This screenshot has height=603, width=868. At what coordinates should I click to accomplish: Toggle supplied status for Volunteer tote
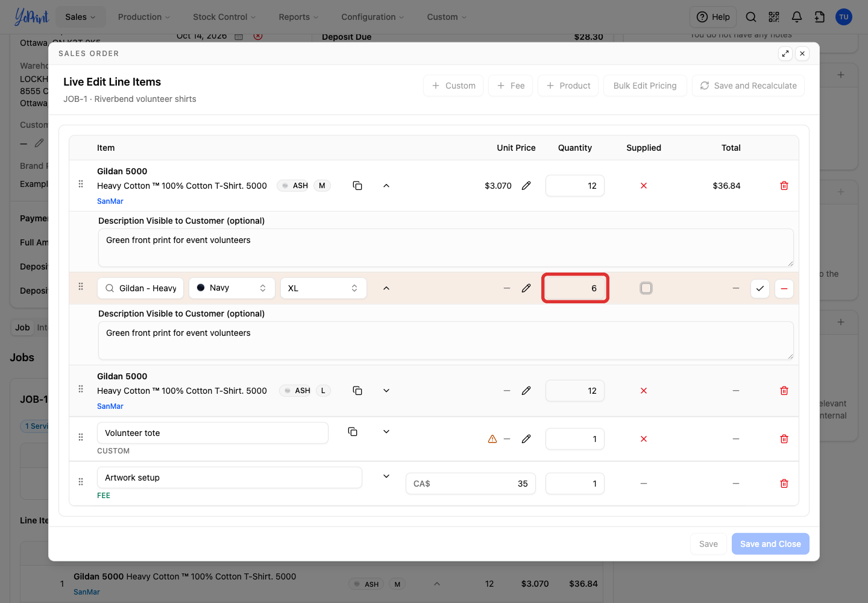click(644, 439)
